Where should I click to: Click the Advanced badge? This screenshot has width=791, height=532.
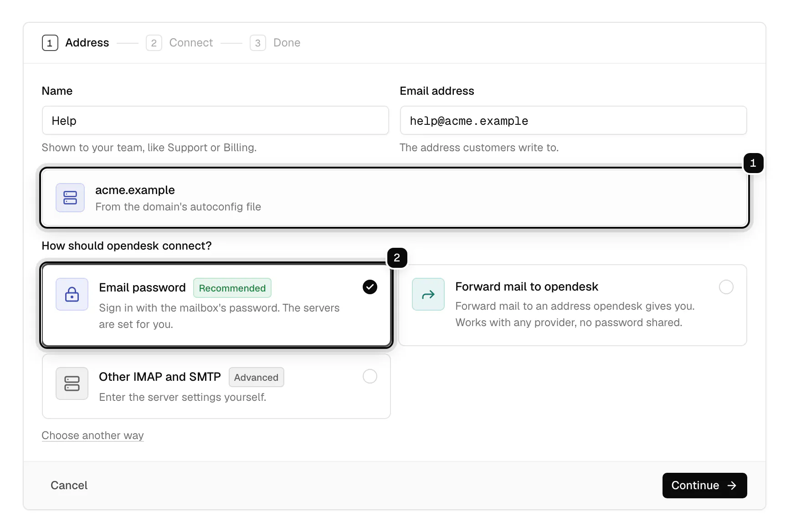[x=256, y=377]
